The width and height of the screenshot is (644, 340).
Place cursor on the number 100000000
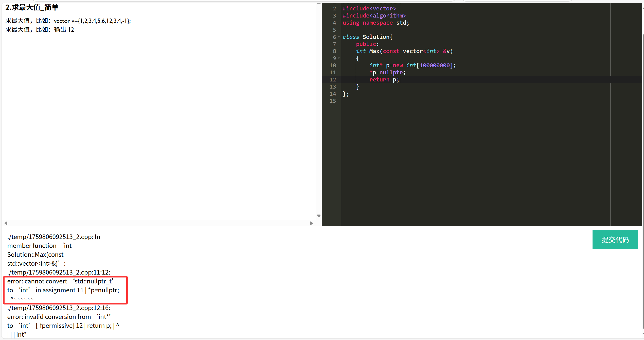[x=434, y=65]
